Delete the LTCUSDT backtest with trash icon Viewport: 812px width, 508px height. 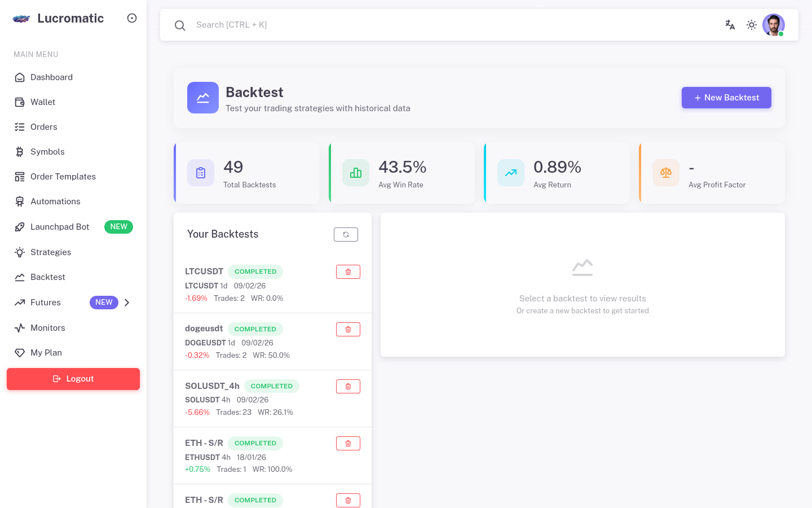point(348,271)
